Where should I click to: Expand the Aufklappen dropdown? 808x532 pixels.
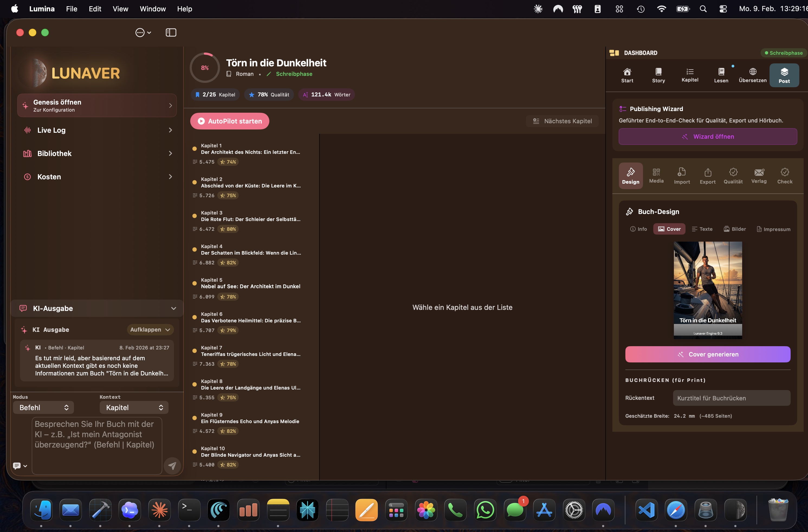(150, 329)
